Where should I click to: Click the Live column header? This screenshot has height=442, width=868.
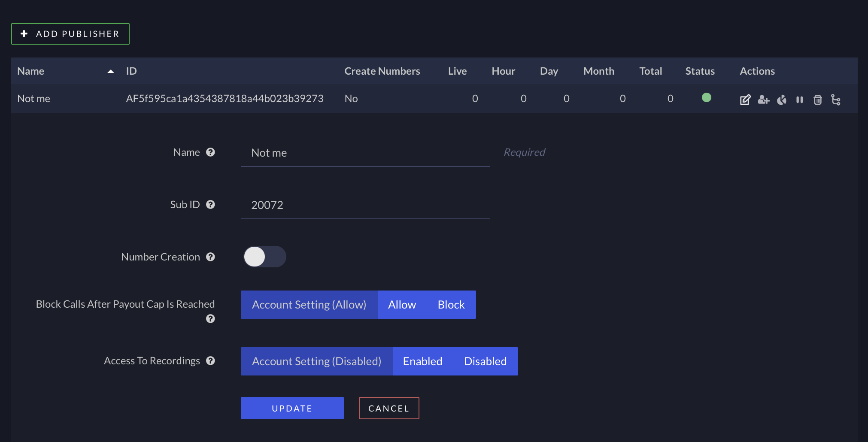coord(458,71)
